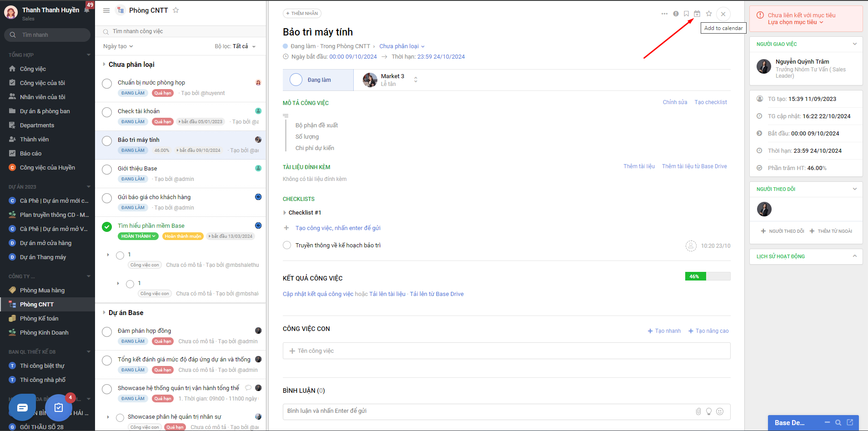Check Đàm phán hợp đồng task circle

coord(107,332)
